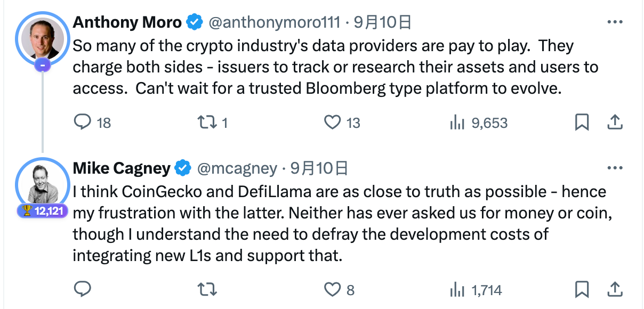Reply to Anthony Moro's tweet
Image resolution: width=644 pixels, height=309 pixels.
[x=83, y=123]
